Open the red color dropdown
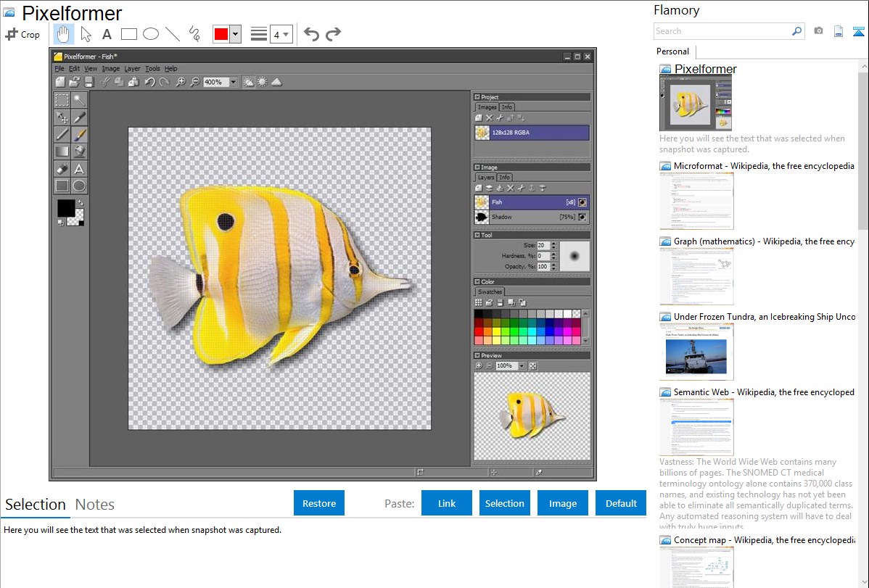 pos(235,34)
